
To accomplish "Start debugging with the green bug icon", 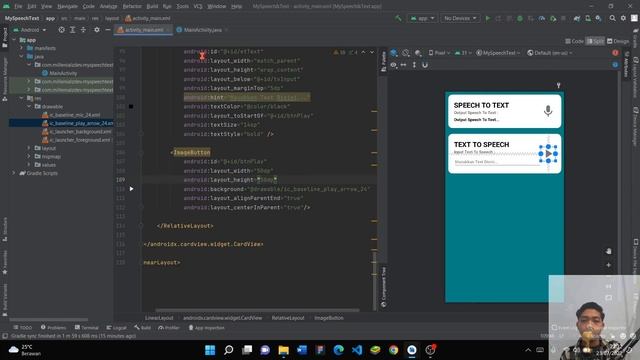I will [x=520, y=18].
